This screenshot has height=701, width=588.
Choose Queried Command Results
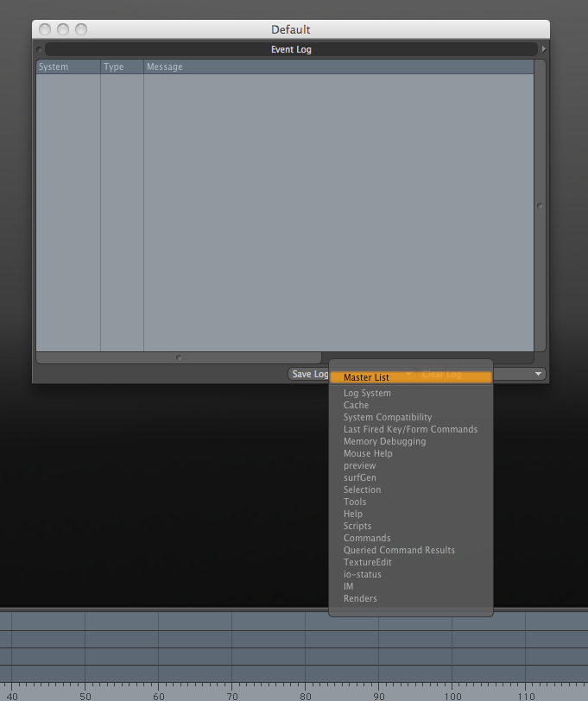pos(411,550)
